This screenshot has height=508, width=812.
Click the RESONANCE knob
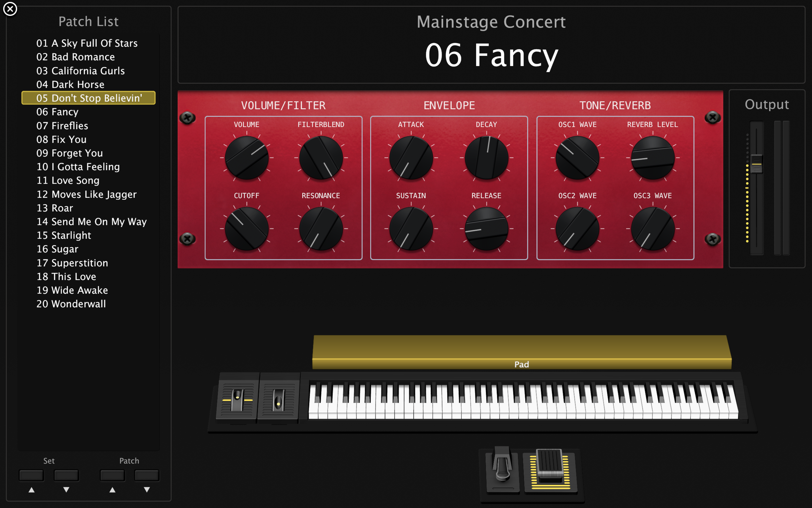point(321,228)
